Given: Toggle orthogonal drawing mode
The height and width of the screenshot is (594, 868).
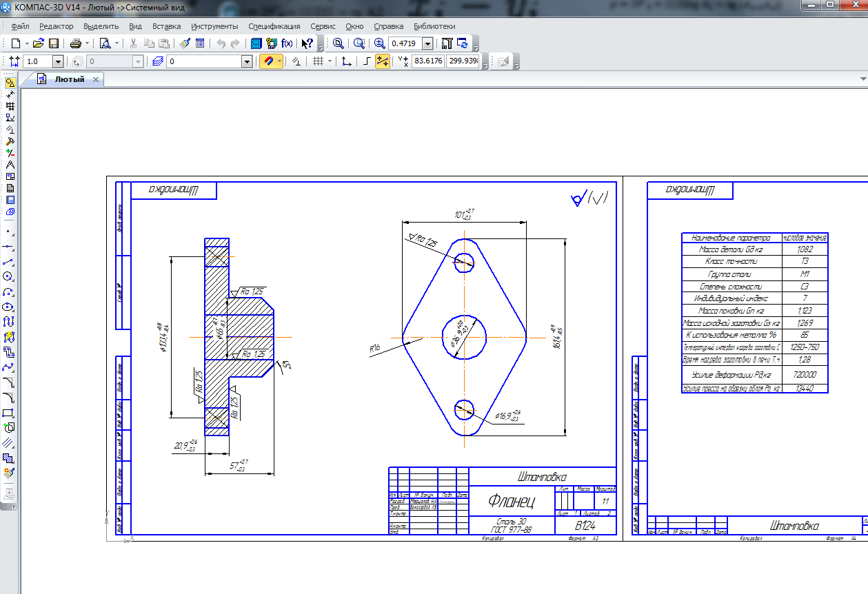Looking at the screenshot, I should (367, 61).
